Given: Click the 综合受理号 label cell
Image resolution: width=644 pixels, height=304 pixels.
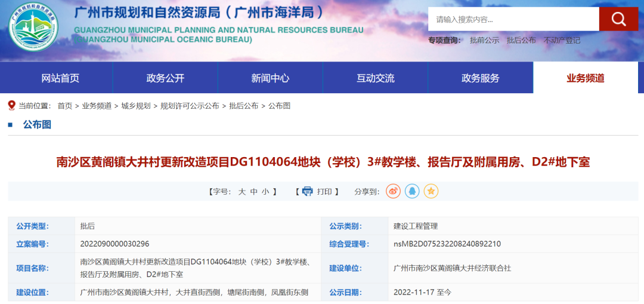Looking at the screenshot, I should pos(355,244).
